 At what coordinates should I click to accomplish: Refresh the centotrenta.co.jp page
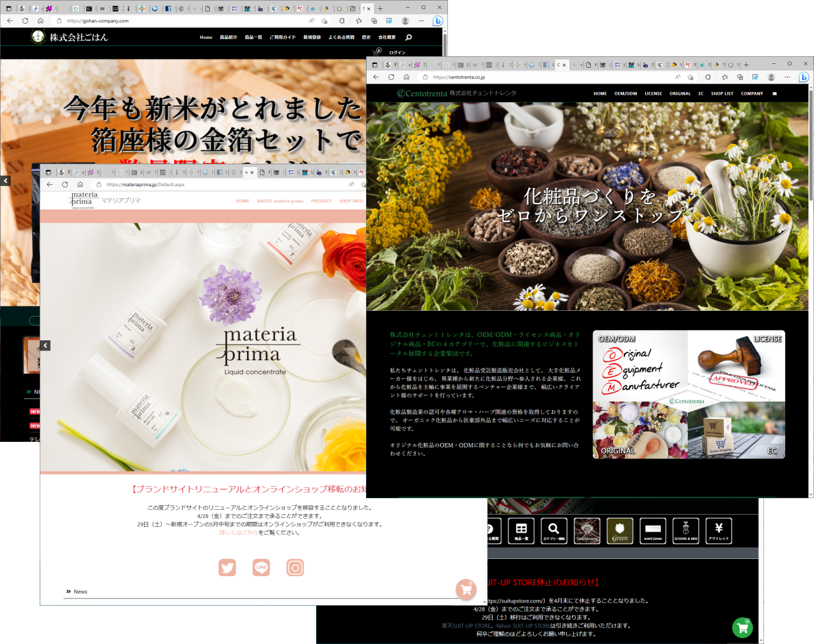(x=391, y=77)
